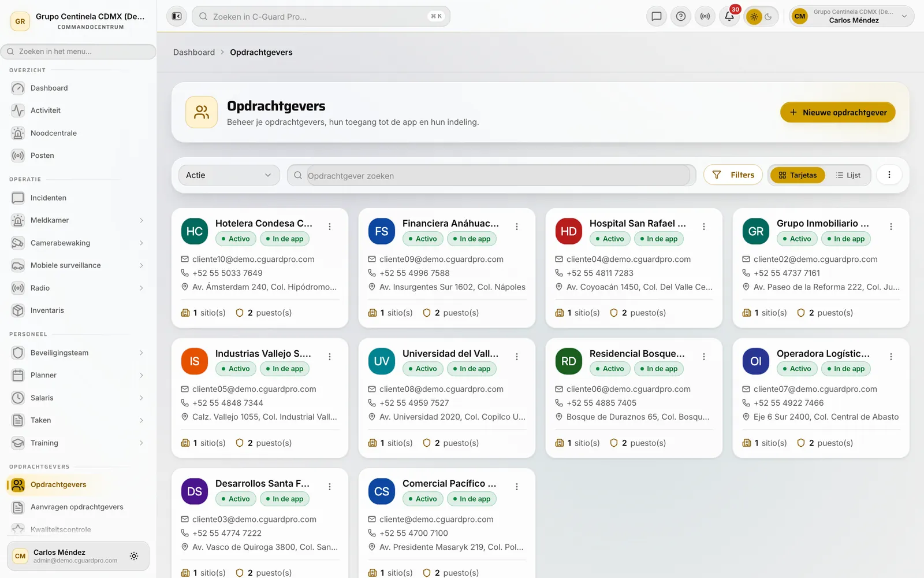Switch to light mode sun icon

[754, 17]
